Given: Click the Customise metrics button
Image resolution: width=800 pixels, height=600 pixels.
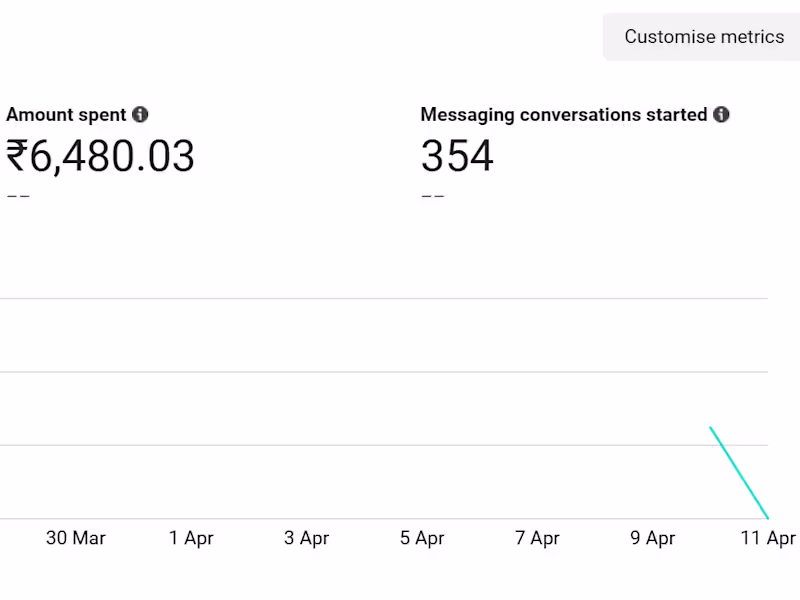Looking at the screenshot, I should click(704, 37).
